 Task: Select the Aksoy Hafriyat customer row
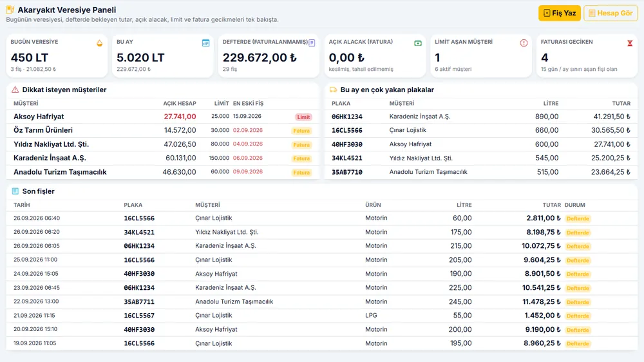pyautogui.click(x=163, y=117)
